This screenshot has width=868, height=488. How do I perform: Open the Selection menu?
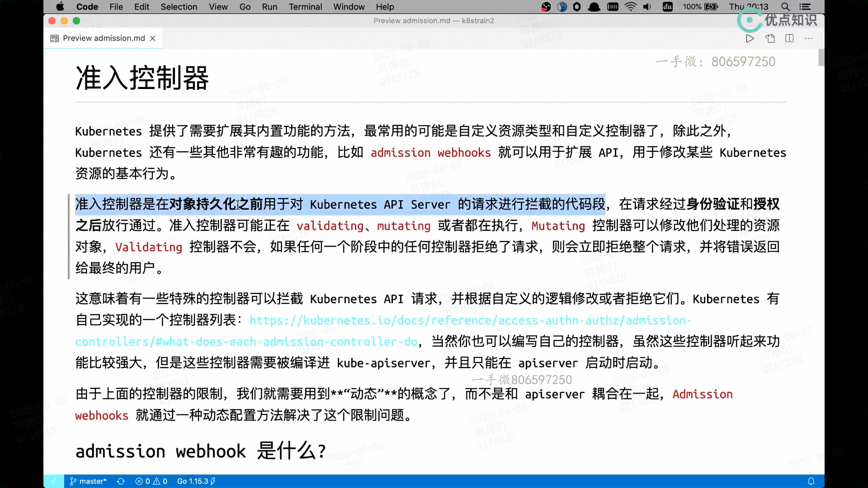pos(179,7)
